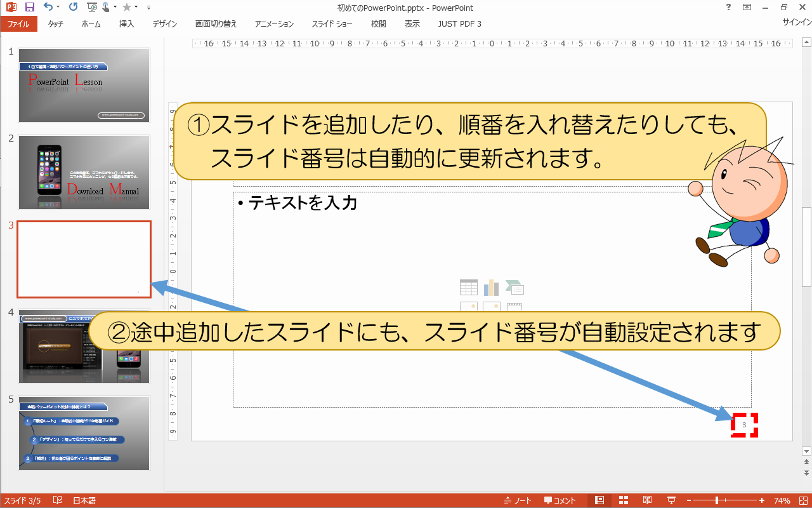
Task: Open Customize Quick Access Toolbar menu
Action: (148, 8)
